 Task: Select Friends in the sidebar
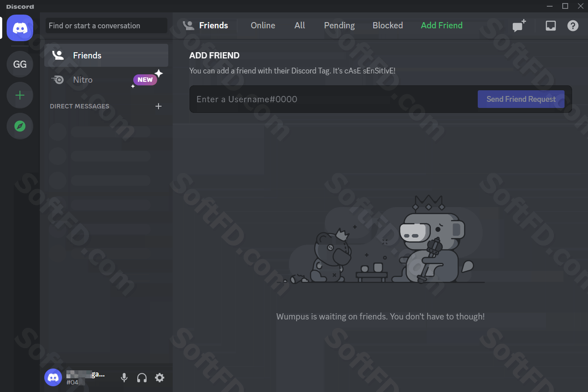tap(106, 55)
